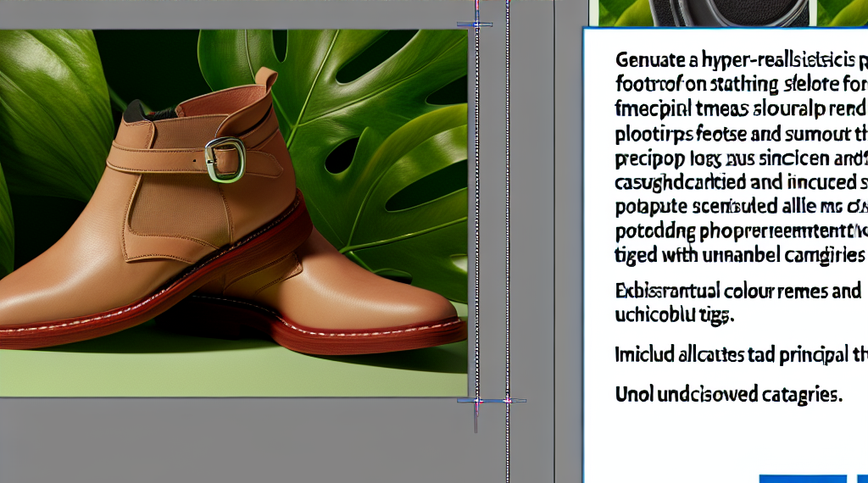Click the line starting "casughdcartied and iincuced"
Viewport: 868px width, 483px height.
click(741, 182)
